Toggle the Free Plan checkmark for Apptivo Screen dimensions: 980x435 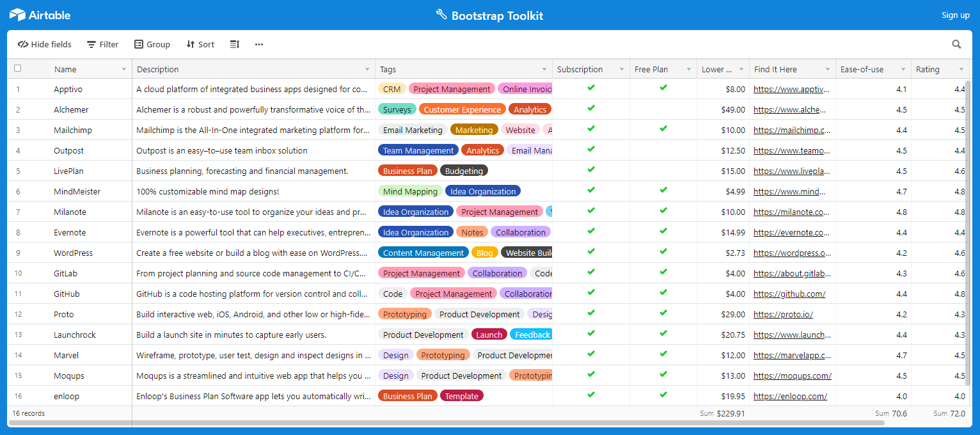[663, 88]
